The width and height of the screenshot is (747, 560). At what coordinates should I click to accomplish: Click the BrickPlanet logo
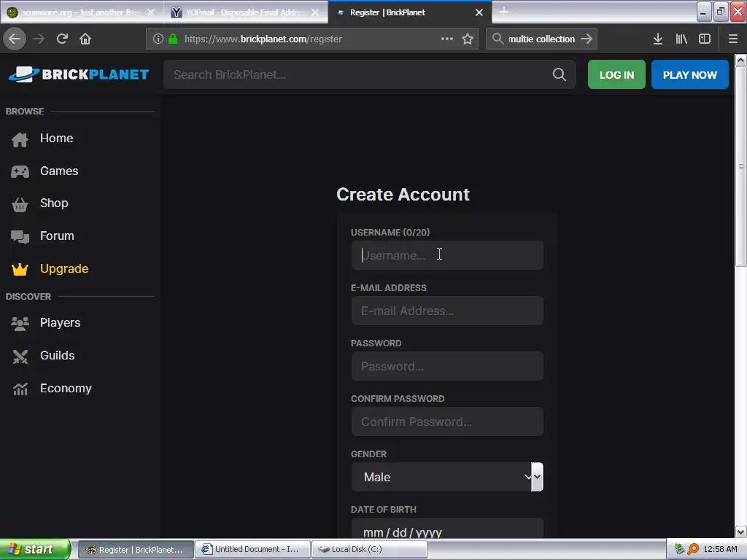79,74
